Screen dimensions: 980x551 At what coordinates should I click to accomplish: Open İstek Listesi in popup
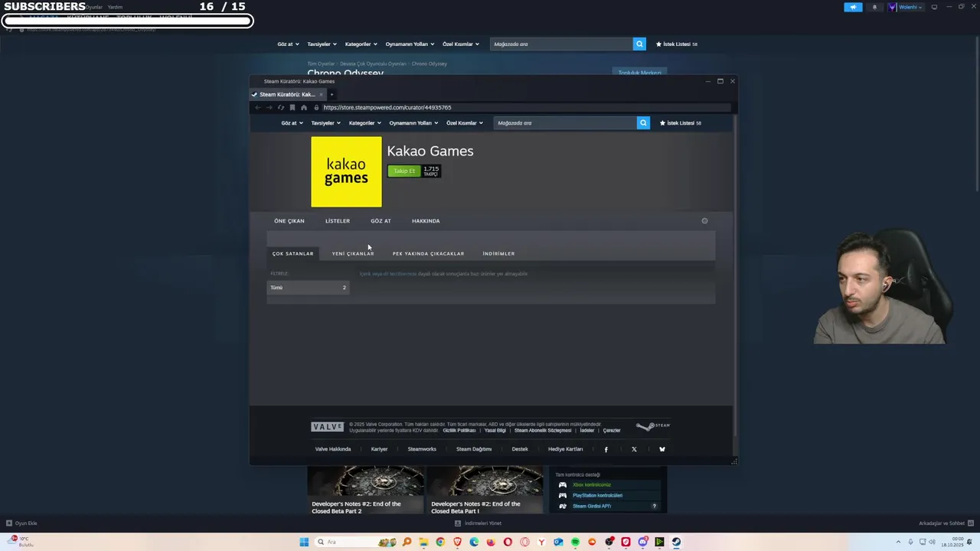(681, 122)
